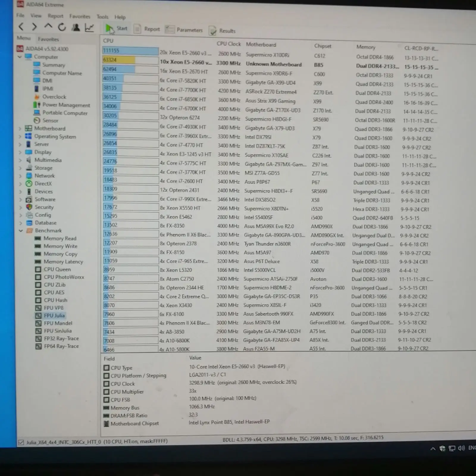
Task: Open the Results button
Action: (x=223, y=31)
